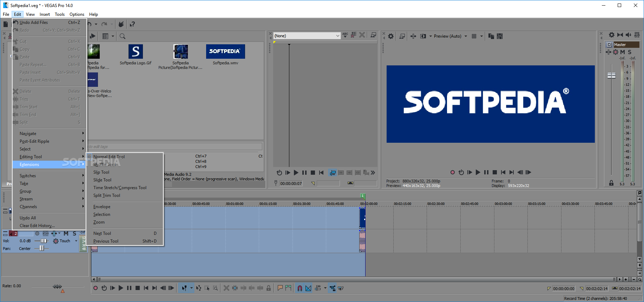
Task: Click Save Snapshot to File icon
Action: (x=500, y=36)
